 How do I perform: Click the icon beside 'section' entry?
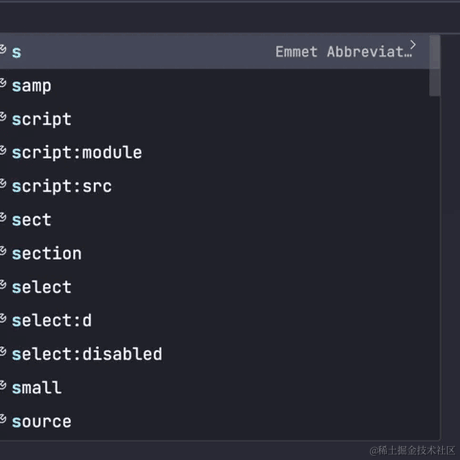[3, 251]
